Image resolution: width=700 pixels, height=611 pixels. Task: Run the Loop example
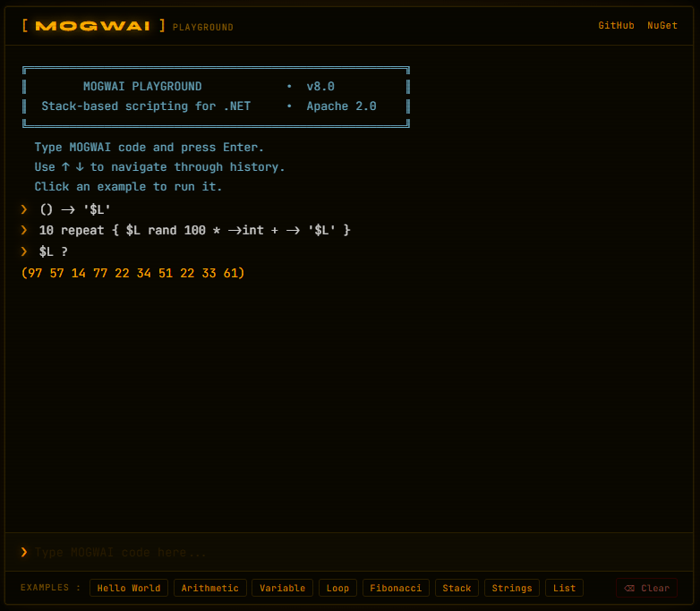(x=337, y=588)
